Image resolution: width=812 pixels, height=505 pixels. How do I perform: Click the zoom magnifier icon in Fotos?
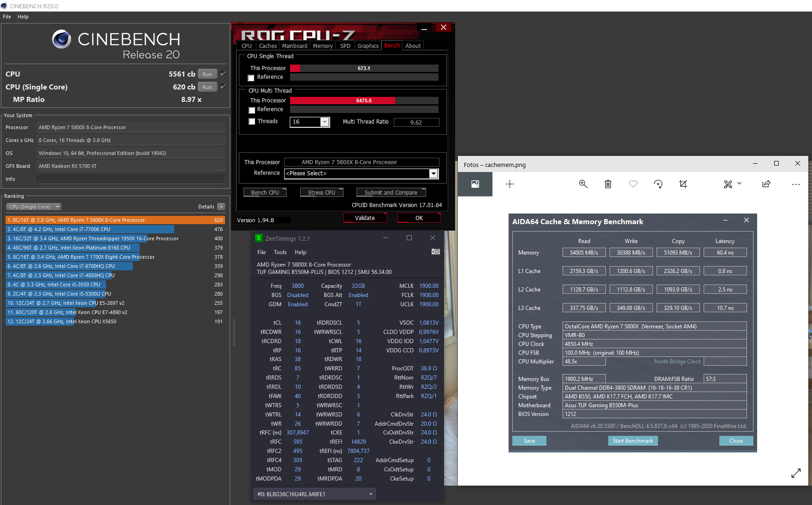[583, 184]
